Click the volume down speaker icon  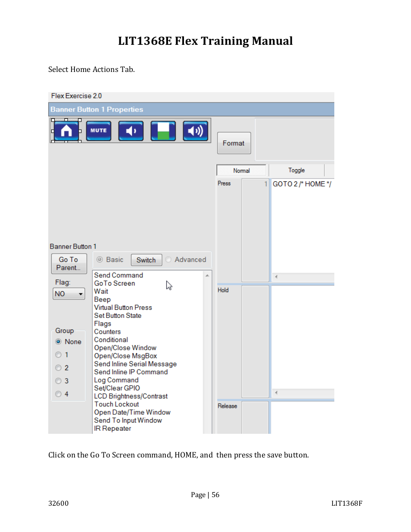[x=131, y=131]
